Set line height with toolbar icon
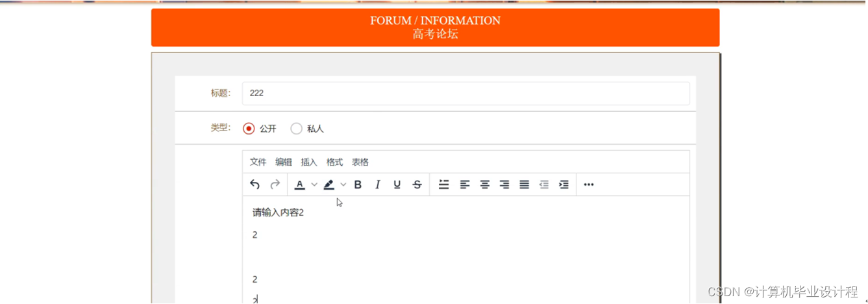Viewport: 868px width, 304px height. pyautogui.click(x=444, y=184)
